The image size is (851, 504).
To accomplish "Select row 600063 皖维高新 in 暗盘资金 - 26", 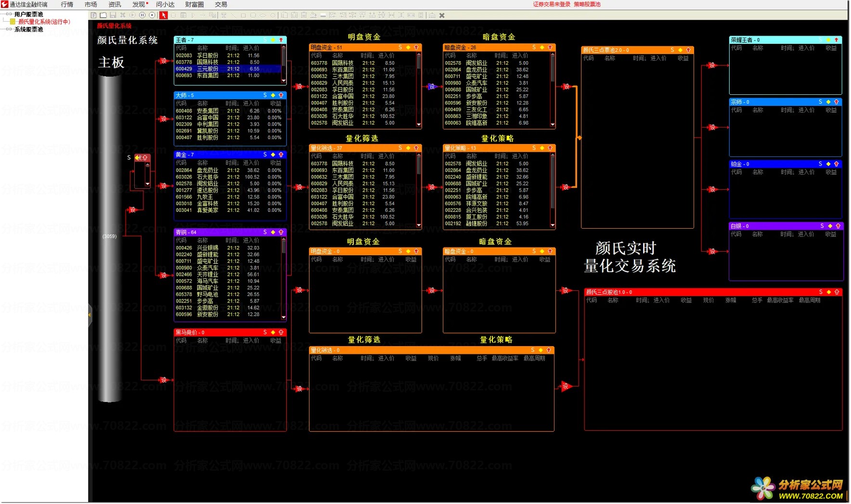I will coord(497,123).
